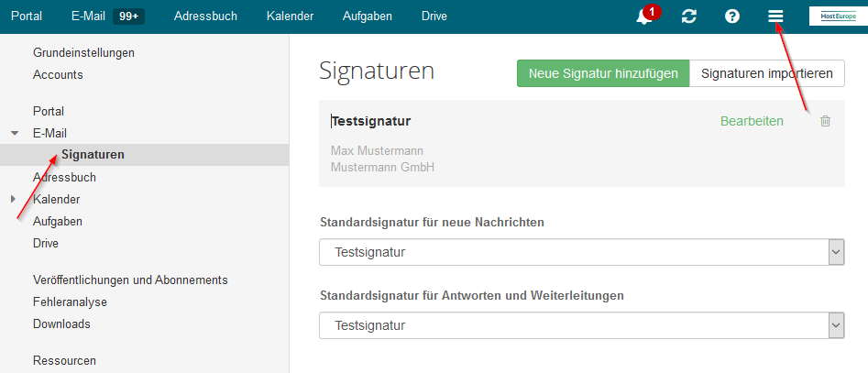The image size is (868, 373).
Task: Open the notifications bell icon
Action: 643,16
